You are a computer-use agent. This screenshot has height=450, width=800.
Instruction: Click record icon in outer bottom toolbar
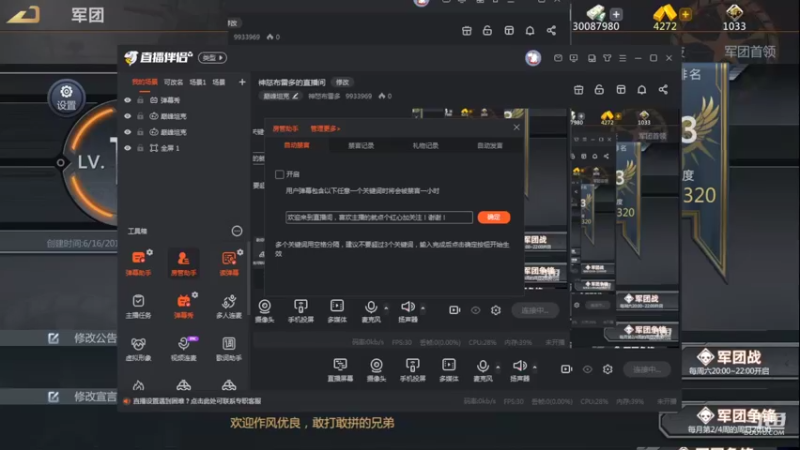click(x=566, y=369)
